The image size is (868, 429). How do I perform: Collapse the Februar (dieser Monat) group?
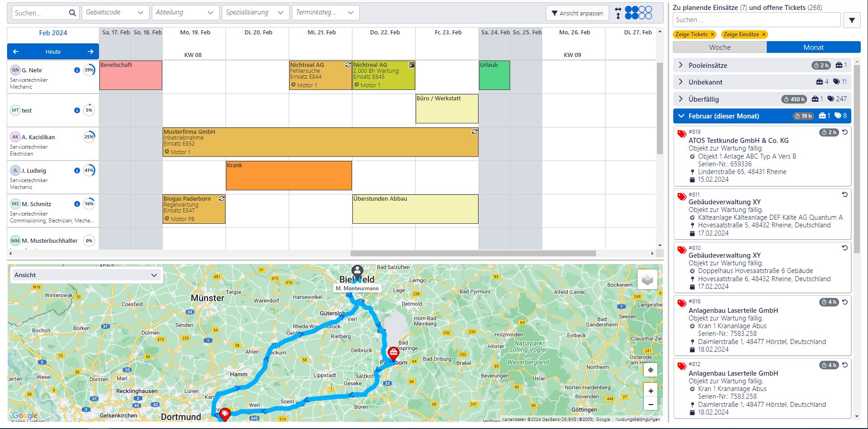[681, 116]
